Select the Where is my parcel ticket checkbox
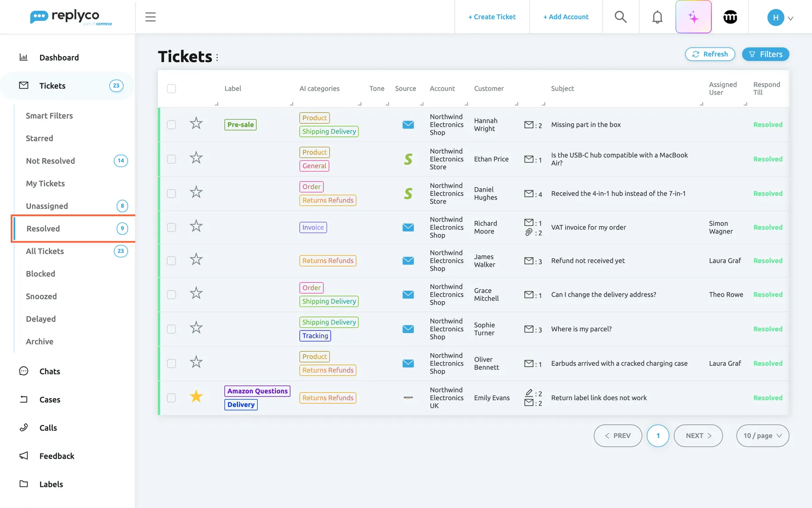Viewport: 812px width, 508px height. (x=171, y=329)
